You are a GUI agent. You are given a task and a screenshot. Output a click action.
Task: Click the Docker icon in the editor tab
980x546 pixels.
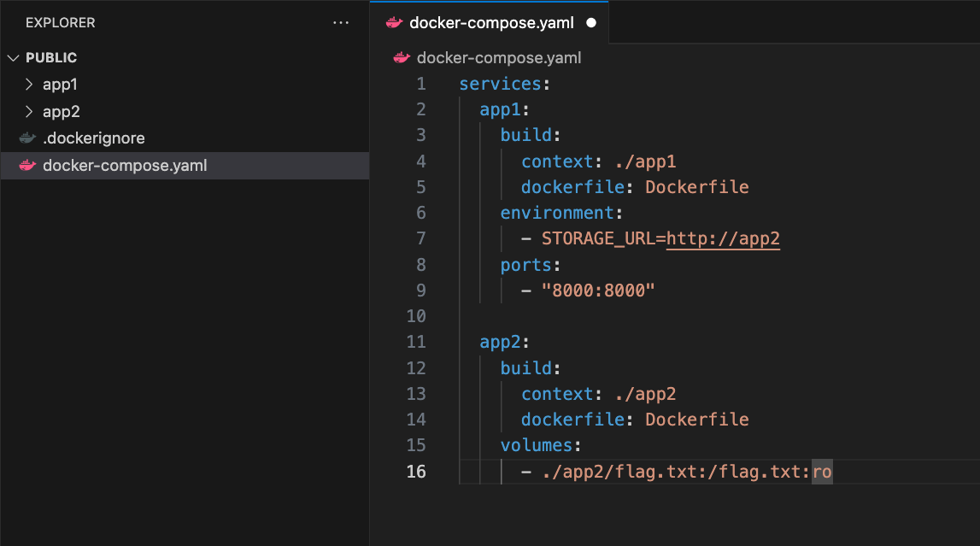click(x=394, y=23)
